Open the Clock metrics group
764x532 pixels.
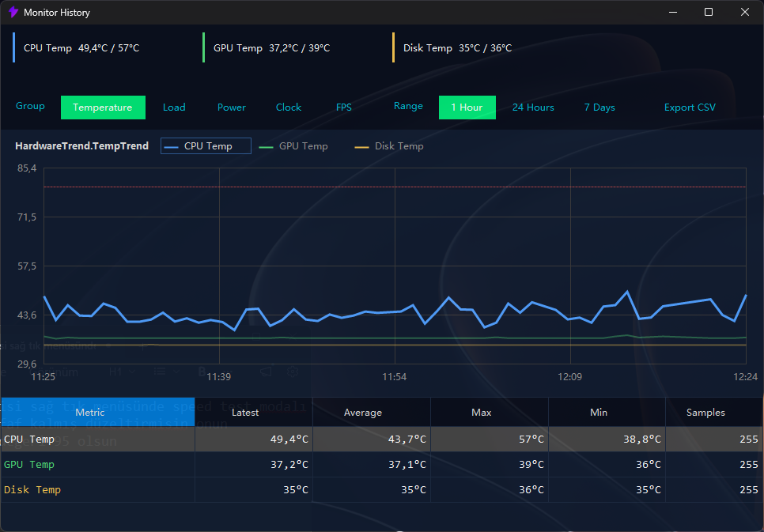point(289,108)
